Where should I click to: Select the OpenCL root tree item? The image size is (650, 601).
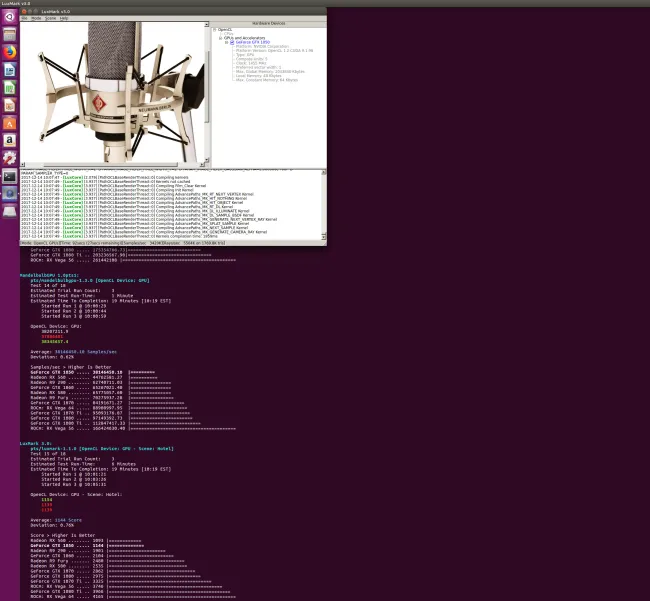tap(225, 30)
